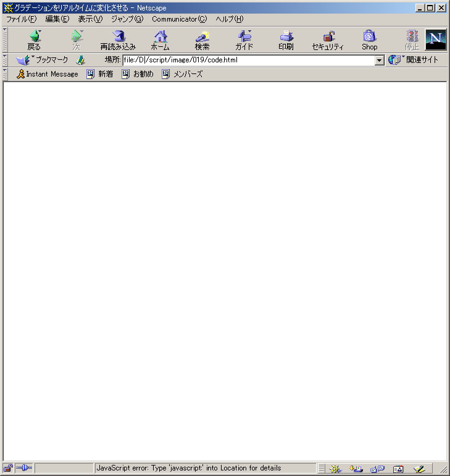Open Navigator from component bar
The width and height of the screenshot is (450, 476).
[x=335, y=469]
